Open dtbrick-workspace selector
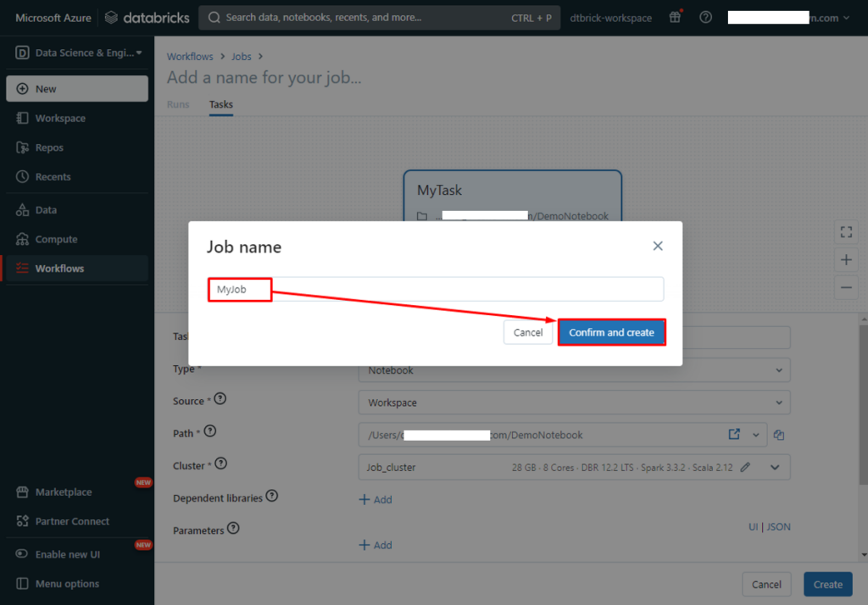This screenshot has height=605, width=868. tap(610, 18)
